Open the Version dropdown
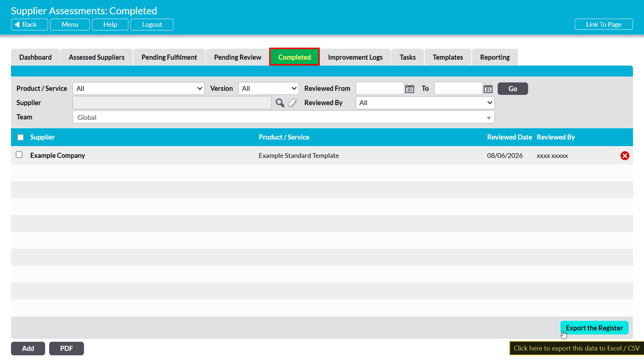 [268, 89]
